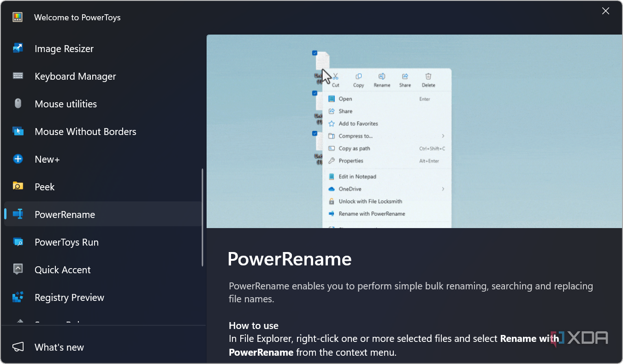The image size is (623, 364).
Task: Open the Peek module page
Action: click(x=103, y=187)
